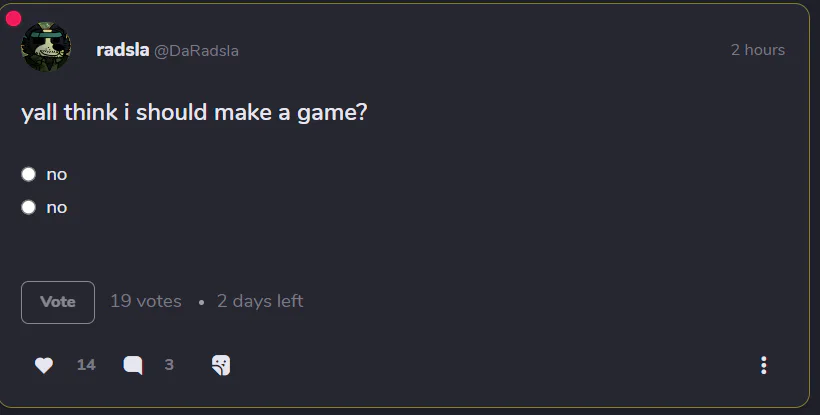The image size is (820, 415).
Task: Click the sticker reaction icon
Action: tap(221, 365)
